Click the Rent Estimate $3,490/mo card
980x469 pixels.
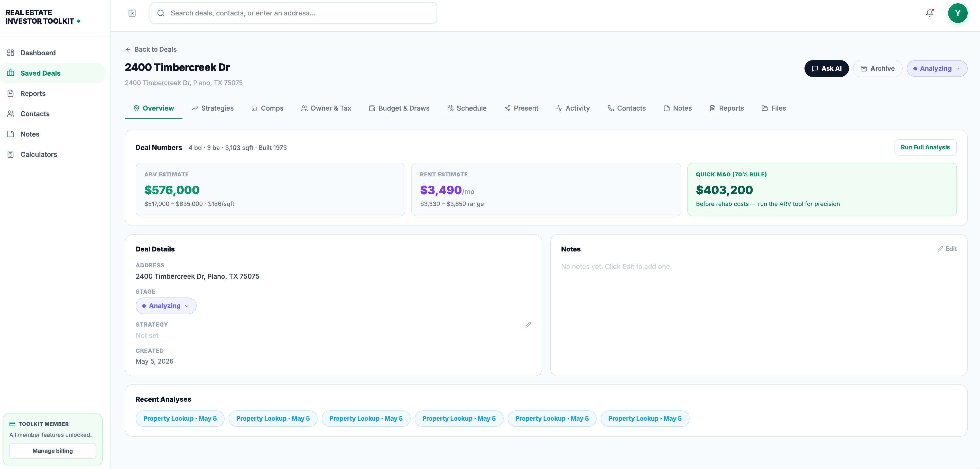click(546, 190)
